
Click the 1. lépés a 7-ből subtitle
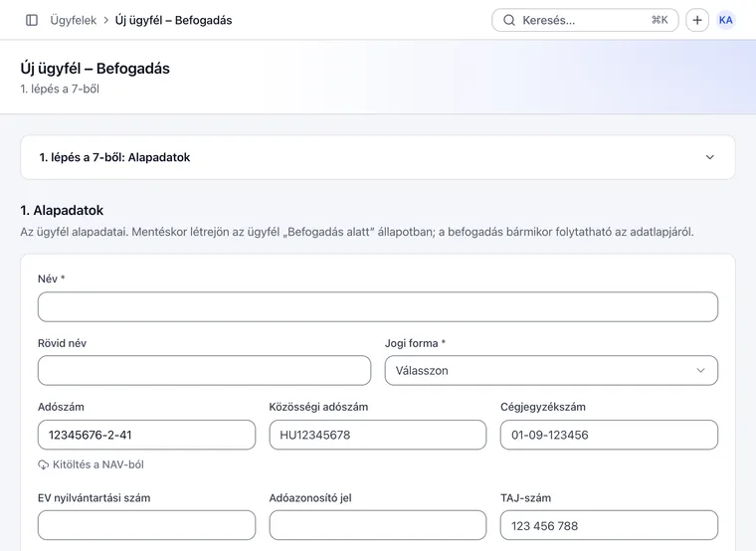60,89
